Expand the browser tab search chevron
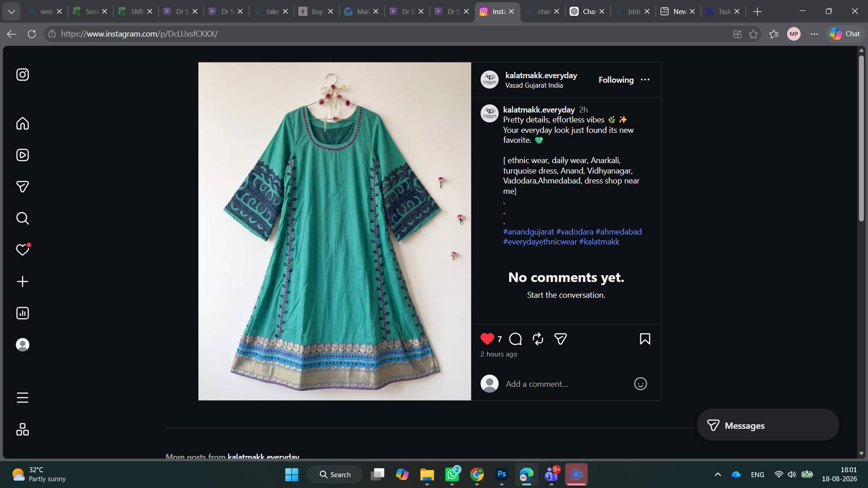The width and height of the screenshot is (868, 488). pyautogui.click(x=11, y=11)
